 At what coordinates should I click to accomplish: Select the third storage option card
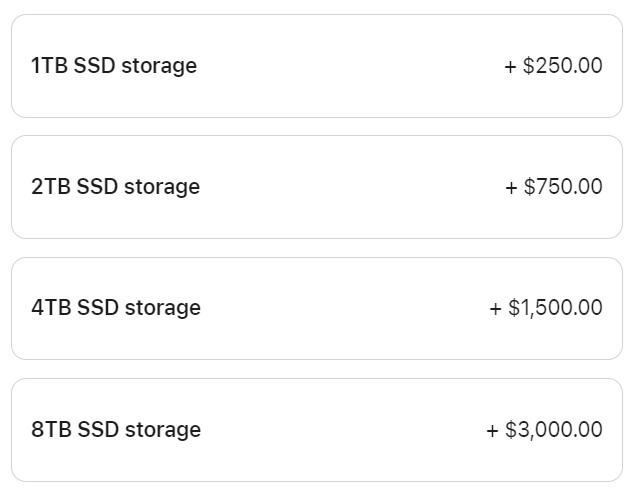(316, 308)
